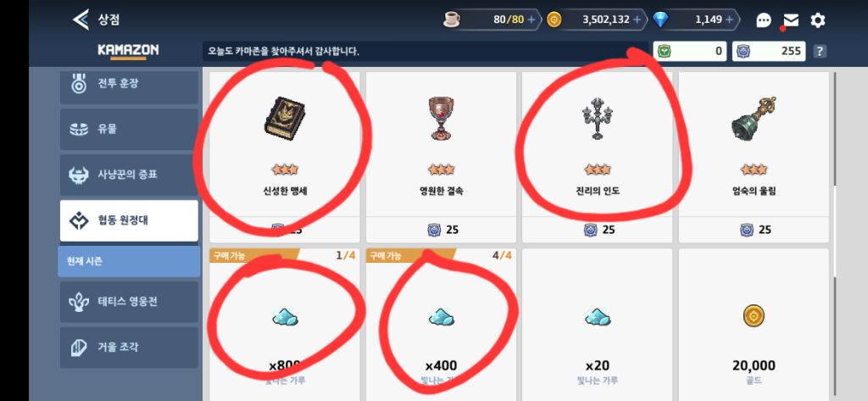Viewport: 868px width, 401px height.
Task: Tap the help question mark icon
Action: tap(820, 52)
